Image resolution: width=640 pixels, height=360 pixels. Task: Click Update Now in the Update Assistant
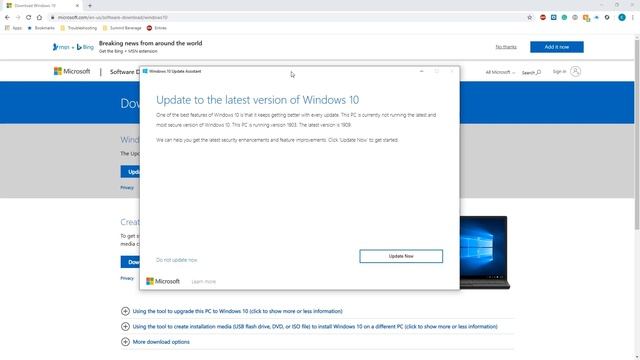point(401,256)
